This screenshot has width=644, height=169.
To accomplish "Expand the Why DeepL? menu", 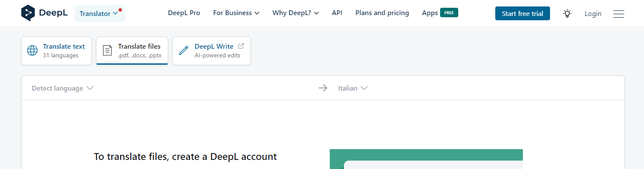I will (x=296, y=13).
